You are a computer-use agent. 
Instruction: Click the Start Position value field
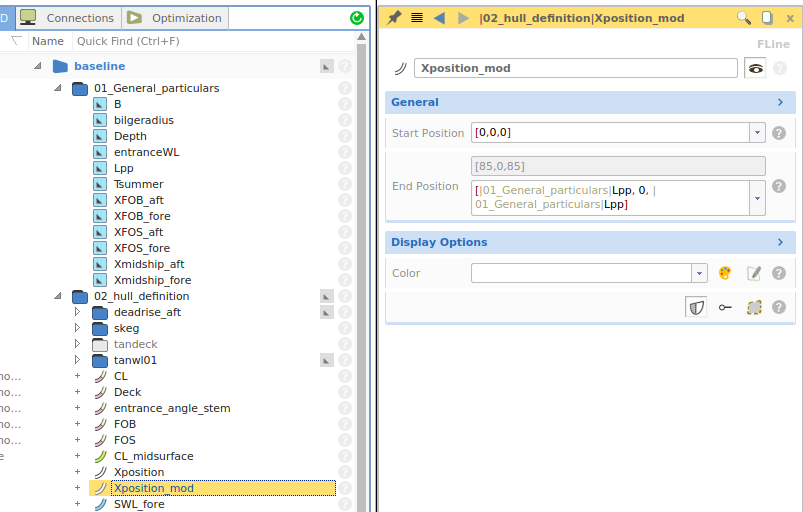[610, 133]
